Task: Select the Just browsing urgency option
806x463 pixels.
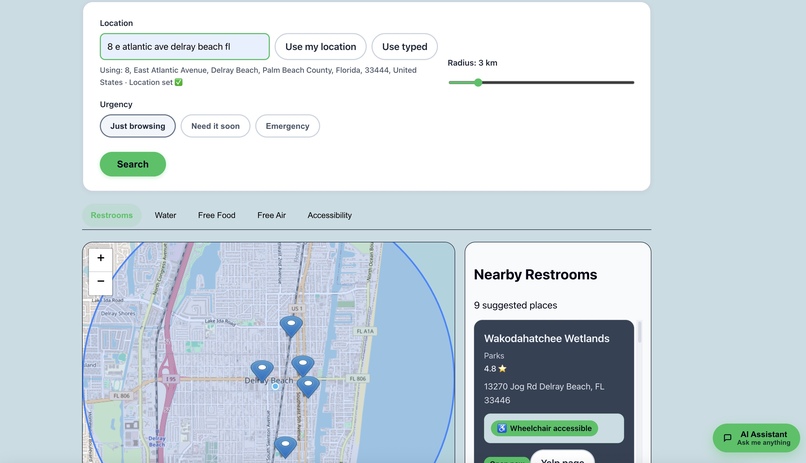Action: [x=138, y=126]
